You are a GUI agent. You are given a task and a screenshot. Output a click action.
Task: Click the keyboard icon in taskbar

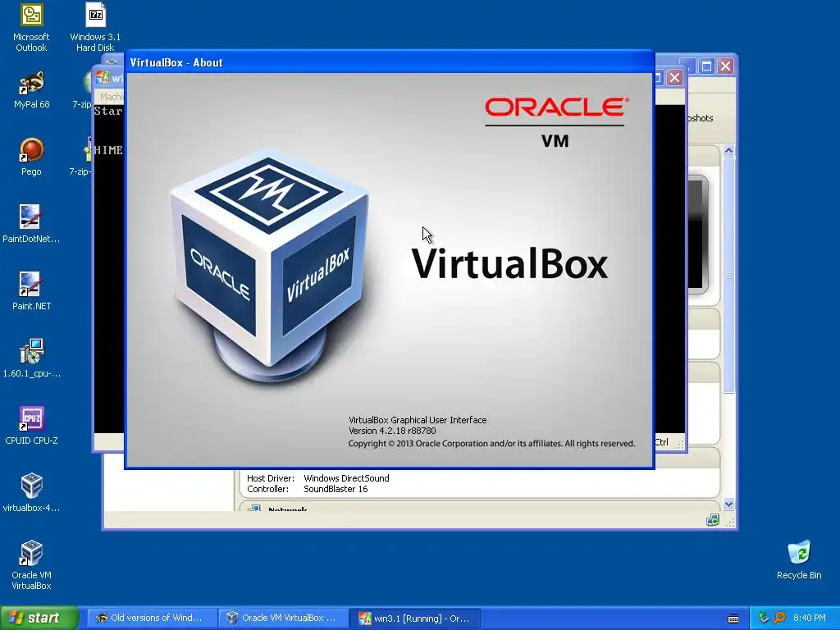tap(733, 619)
